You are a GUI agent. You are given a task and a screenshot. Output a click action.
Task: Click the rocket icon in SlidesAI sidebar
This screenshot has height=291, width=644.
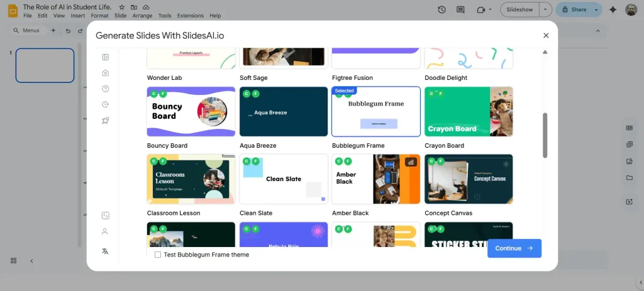pyautogui.click(x=105, y=121)
